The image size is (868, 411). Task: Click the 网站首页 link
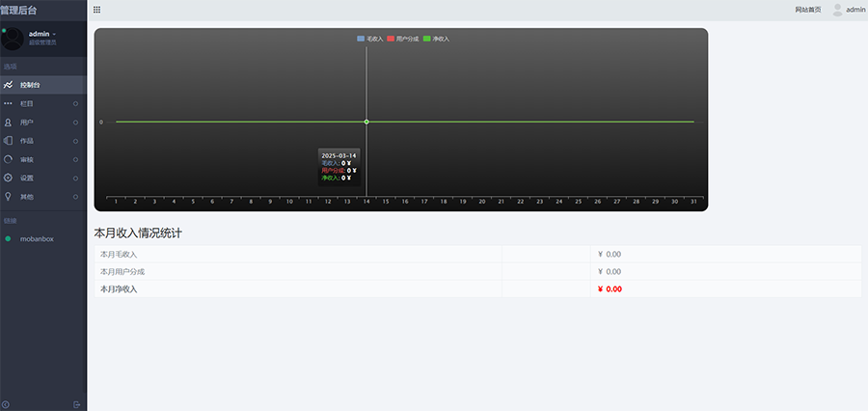[808, 10]
